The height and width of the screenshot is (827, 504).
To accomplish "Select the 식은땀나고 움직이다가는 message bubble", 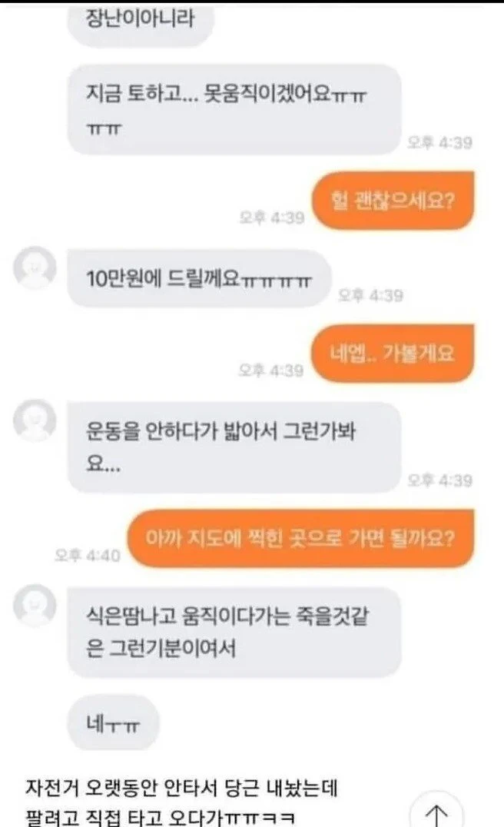I will pos(234,632).
